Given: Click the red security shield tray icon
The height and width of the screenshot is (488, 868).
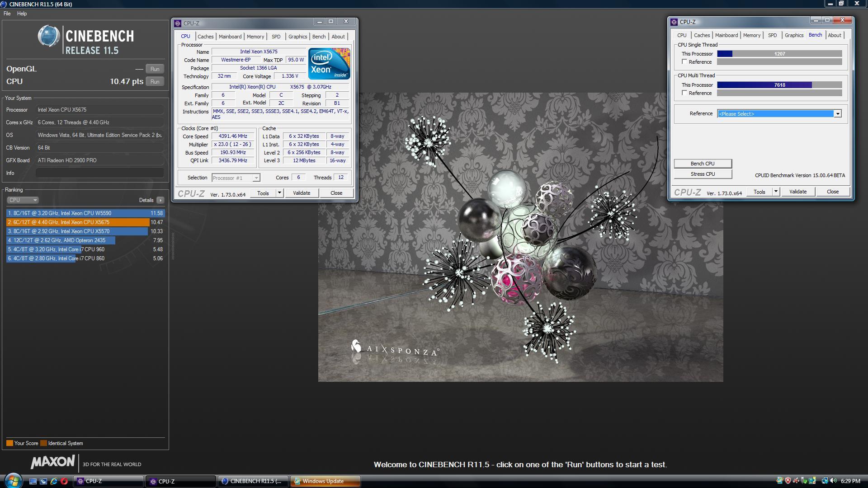Looking at the screenshot, I should click(788, 481).
